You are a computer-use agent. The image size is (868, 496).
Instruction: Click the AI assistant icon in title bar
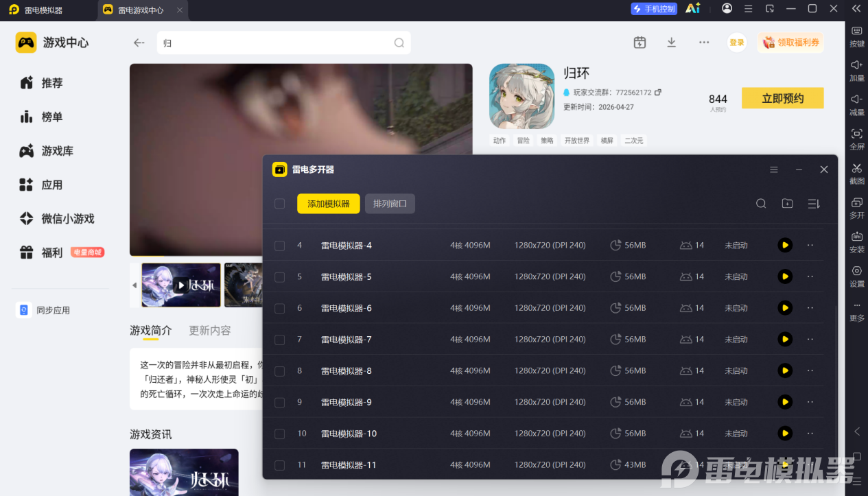coord(693,8)
